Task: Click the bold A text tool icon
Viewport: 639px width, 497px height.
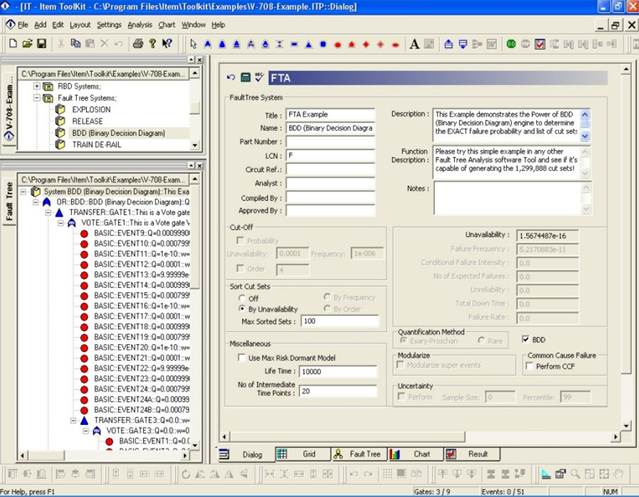Action: [x=415, y=44]
